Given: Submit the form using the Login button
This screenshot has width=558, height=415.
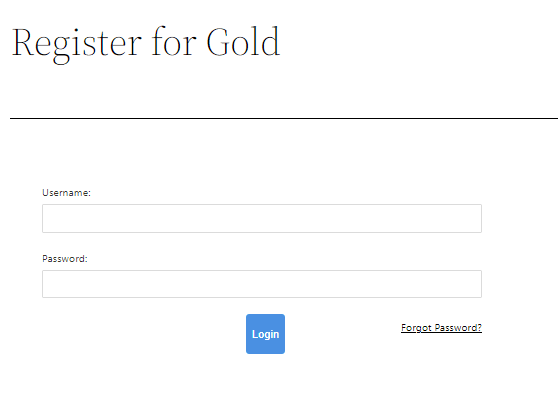Looking at the screenshot, I should point(265,334).
